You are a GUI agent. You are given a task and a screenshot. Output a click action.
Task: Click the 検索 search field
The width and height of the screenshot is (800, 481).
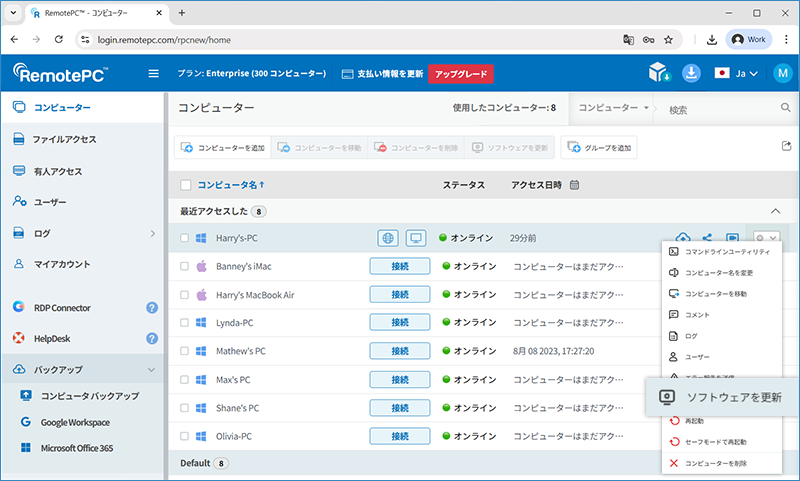coord(722,109)
